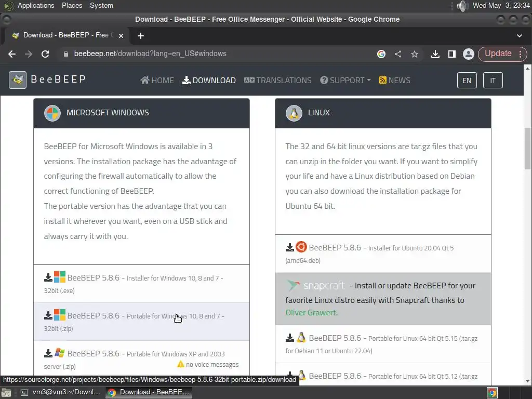Open the TRANSLATIONS navigation link

278,81
